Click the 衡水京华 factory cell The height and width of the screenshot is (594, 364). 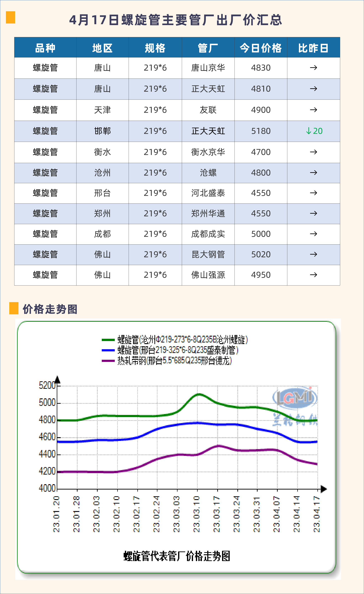coord(208,152)
